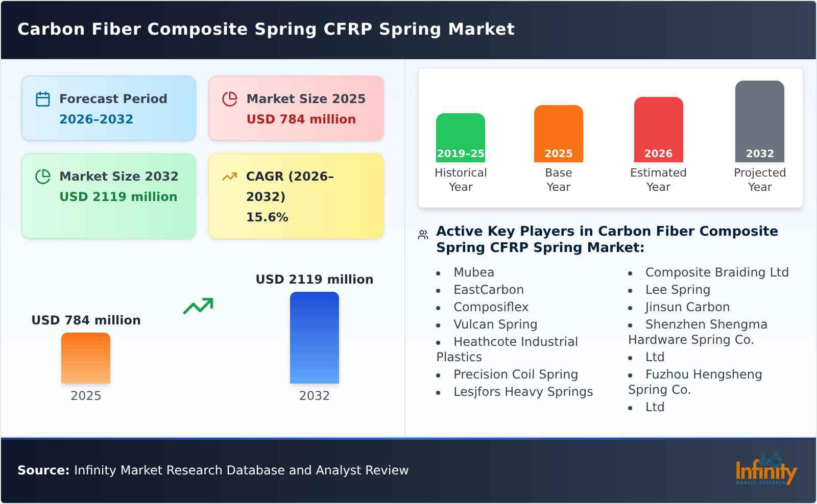The height and width of the screenshot is (504, 817).
Task: Click 'Vulcan Spring' in the key players list
Action: click(x=495, y=324)
